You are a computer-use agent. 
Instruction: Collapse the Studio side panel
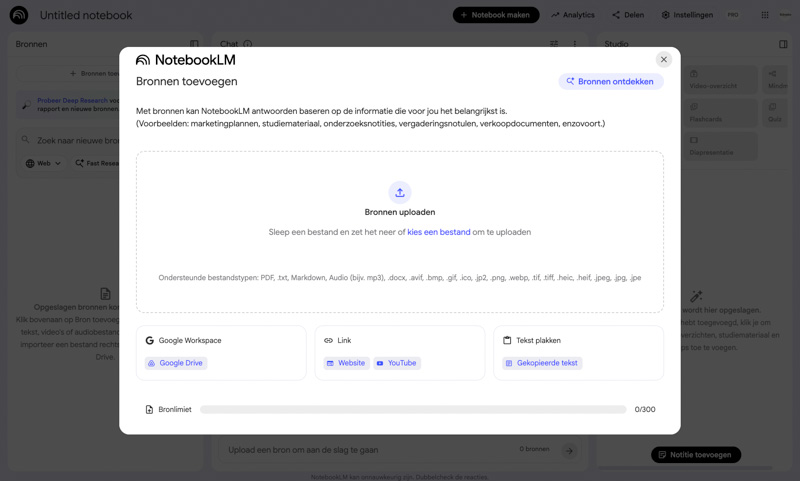pyautogui.click(x=783, y=44)
